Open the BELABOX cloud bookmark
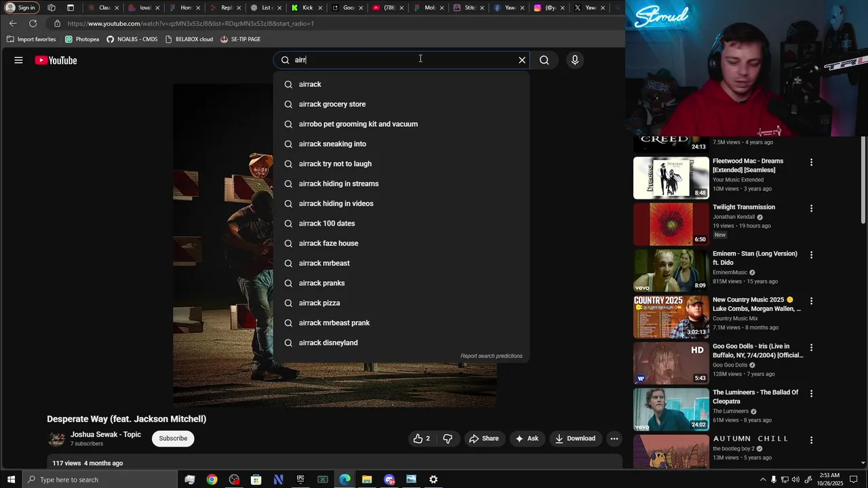 (189, 39)
